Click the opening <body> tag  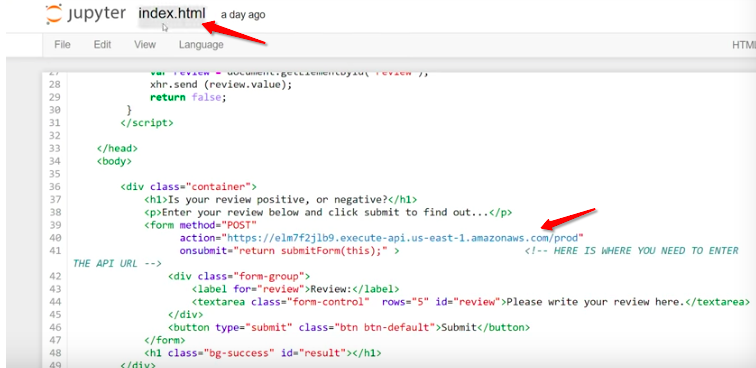(114, 161)
